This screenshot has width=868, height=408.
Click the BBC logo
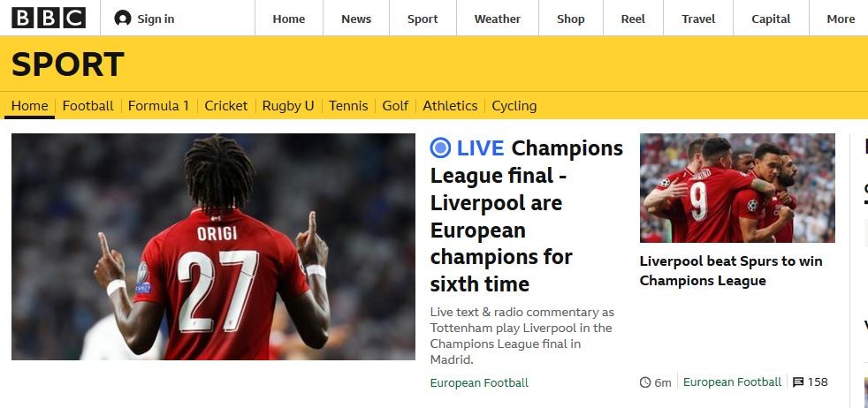point(49,18)
